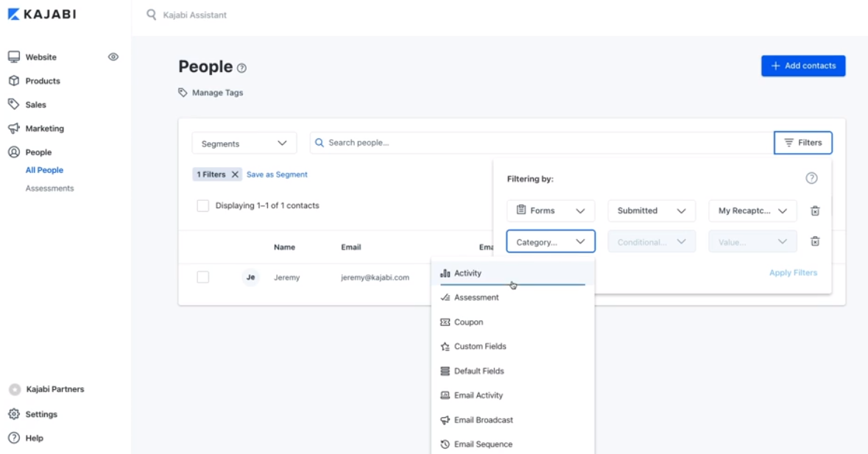Open the Conditional... dropdown

652,241
